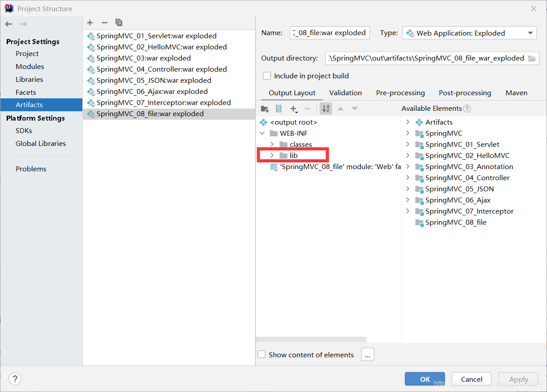The image size is (547, 392).
Task: Click the IntelliJ IDEA title bar icon
Action: pos(9,8)
